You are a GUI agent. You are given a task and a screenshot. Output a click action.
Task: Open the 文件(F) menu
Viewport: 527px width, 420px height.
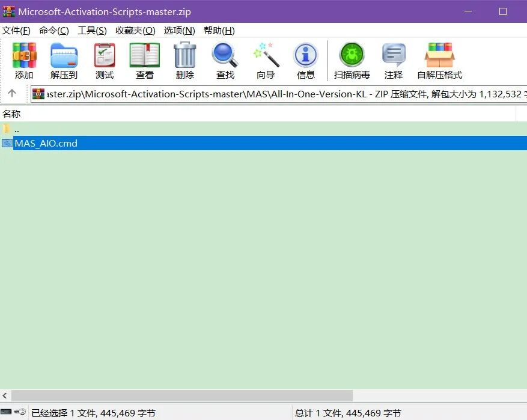click(16, 31)
